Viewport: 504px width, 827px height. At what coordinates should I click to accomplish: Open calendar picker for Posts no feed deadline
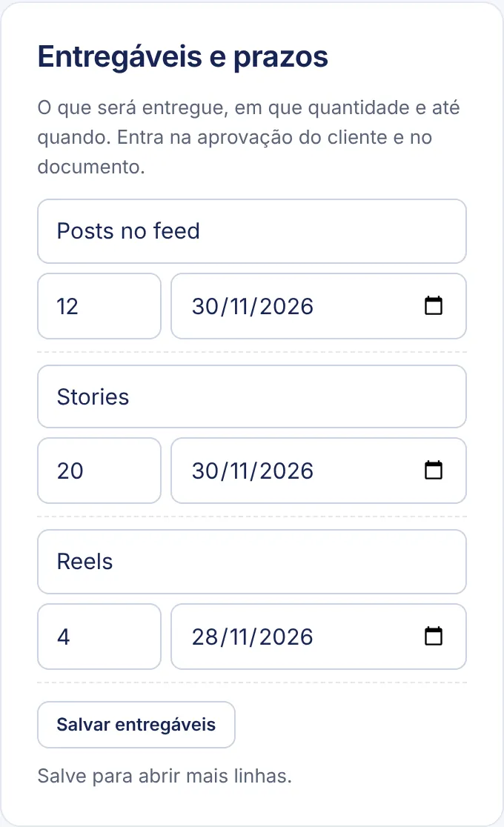pos(434,306)
